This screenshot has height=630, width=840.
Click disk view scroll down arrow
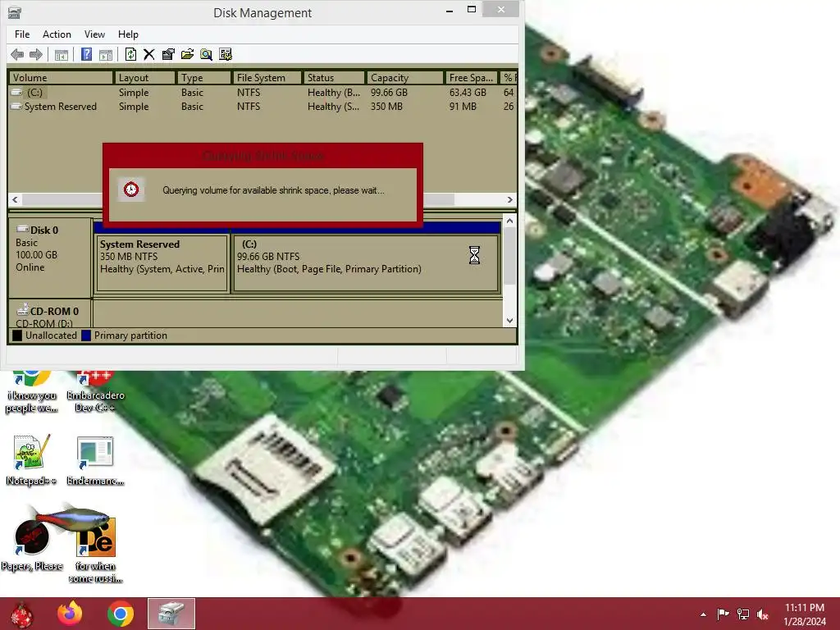509,321
